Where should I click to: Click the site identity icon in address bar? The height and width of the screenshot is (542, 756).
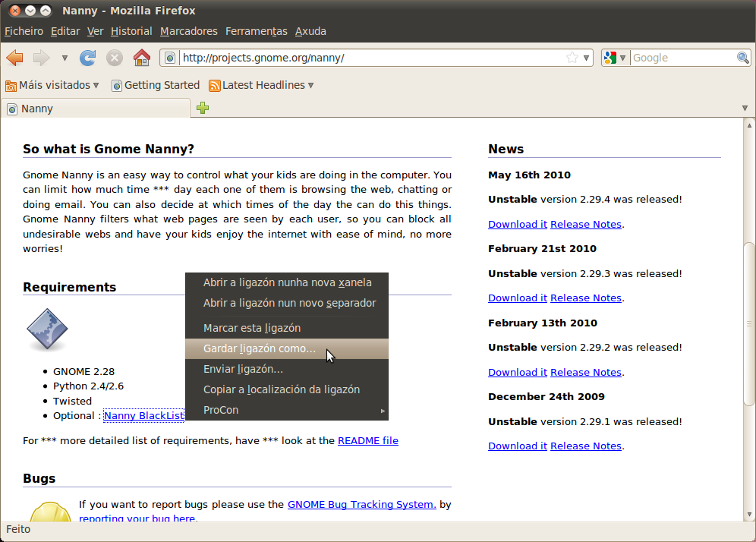[170, 58]
